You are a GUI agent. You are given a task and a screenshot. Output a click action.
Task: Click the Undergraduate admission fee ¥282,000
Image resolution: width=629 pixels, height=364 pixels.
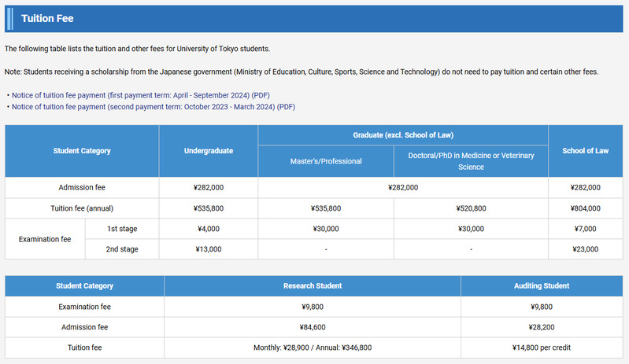[x=208, y=187]
